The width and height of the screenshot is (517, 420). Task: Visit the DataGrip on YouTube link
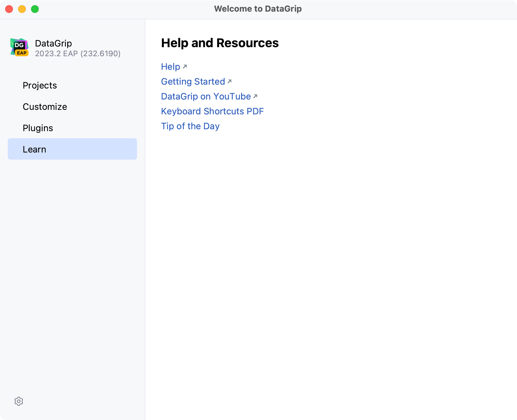206,96
